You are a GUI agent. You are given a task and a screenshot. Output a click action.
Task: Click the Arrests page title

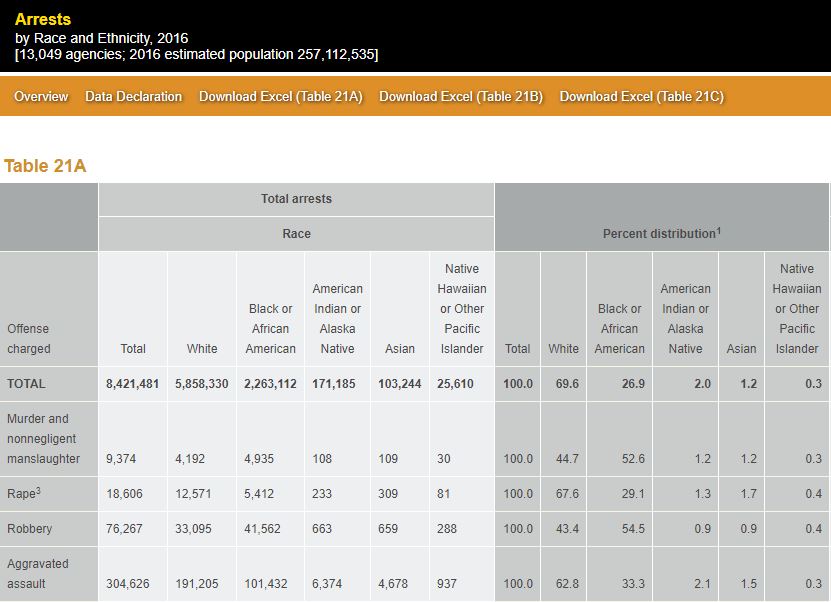pyautogui.click(x=43, y=19)
